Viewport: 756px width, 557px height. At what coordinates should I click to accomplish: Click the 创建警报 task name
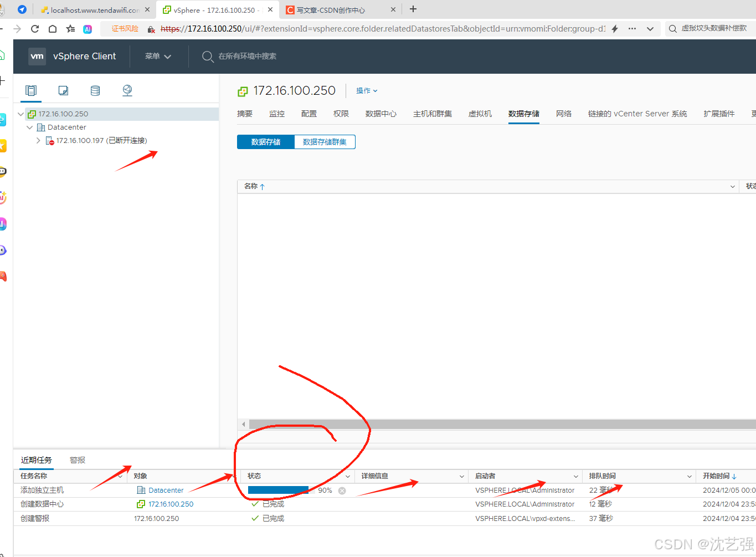(x=35, y=519)
